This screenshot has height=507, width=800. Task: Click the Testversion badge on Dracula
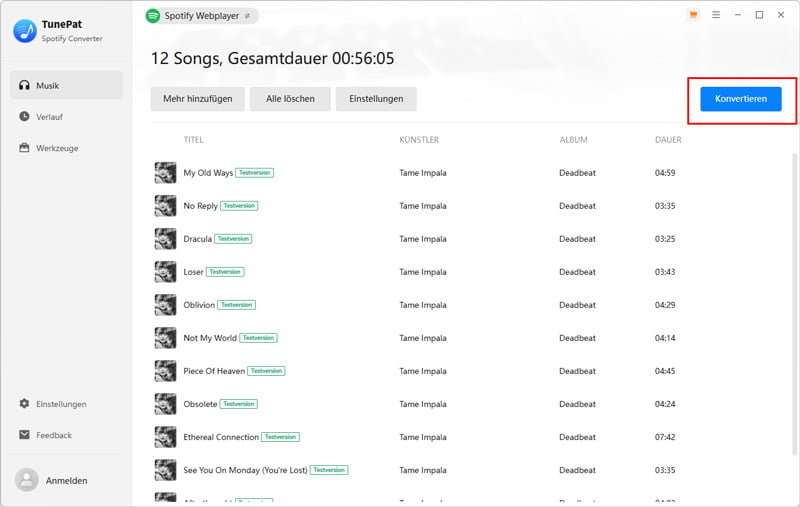pos(233,239)
